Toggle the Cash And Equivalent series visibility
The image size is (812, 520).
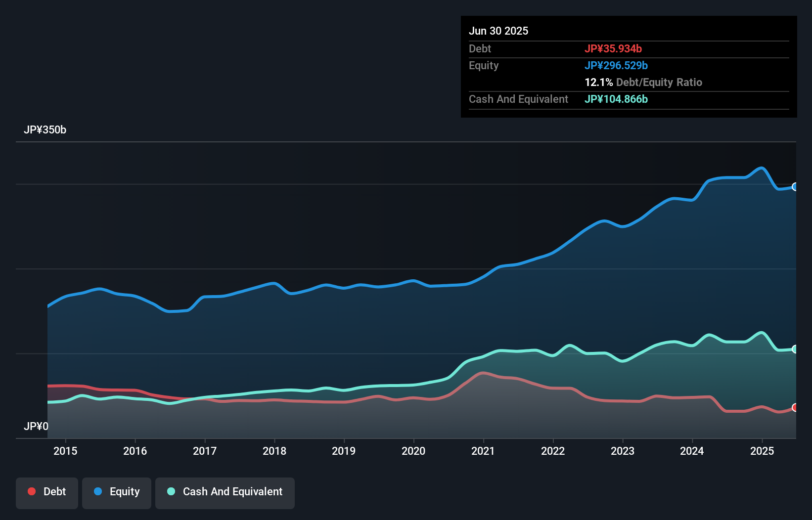pos(225,492)
